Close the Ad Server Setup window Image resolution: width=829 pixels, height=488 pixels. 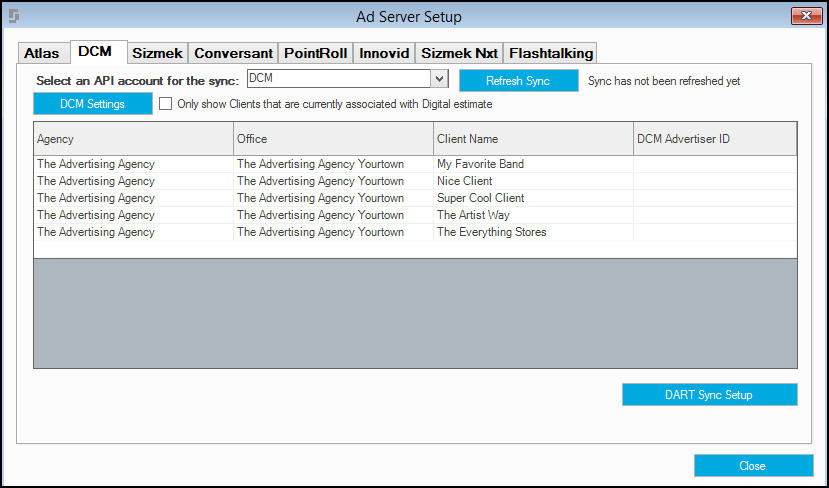pyautogui.click(x=806, y=16)
